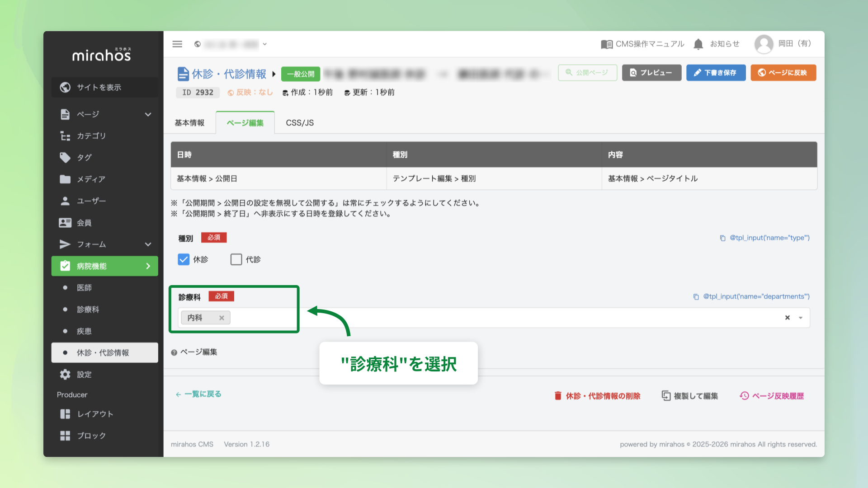
Task: Click the 病院機能 sidebar item
Action: coord(104,266)
